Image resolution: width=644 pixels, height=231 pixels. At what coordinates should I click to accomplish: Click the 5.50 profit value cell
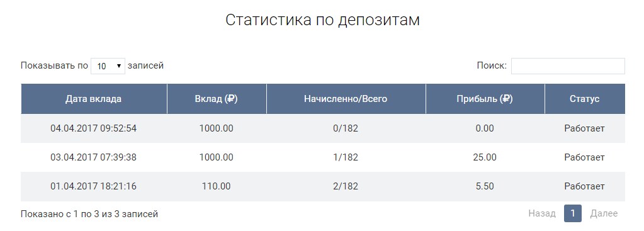[x=485, y=187]
